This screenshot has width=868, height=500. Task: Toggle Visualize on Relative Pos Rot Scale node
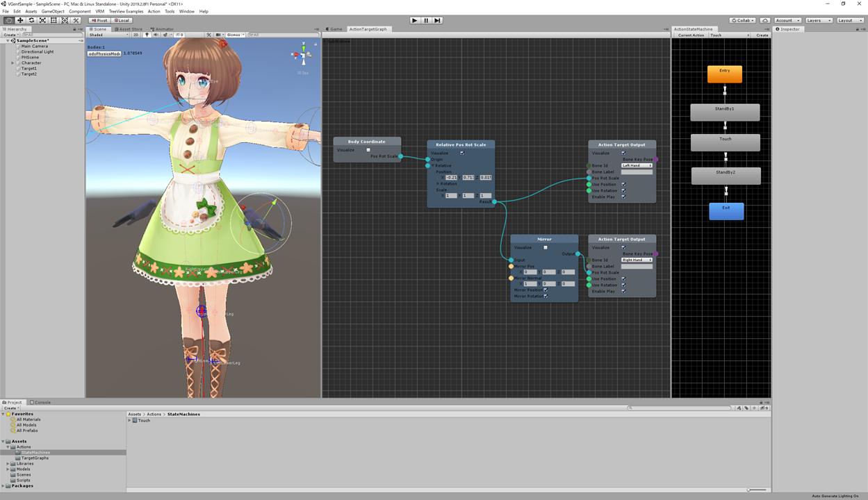pyautogui.click(x=462, y=153)
